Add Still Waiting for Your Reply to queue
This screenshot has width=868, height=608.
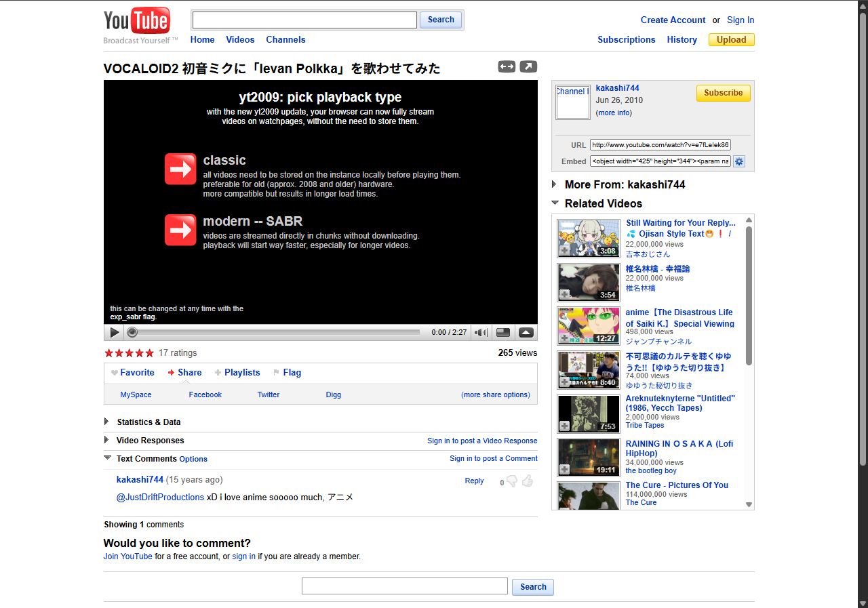point(564,251)
